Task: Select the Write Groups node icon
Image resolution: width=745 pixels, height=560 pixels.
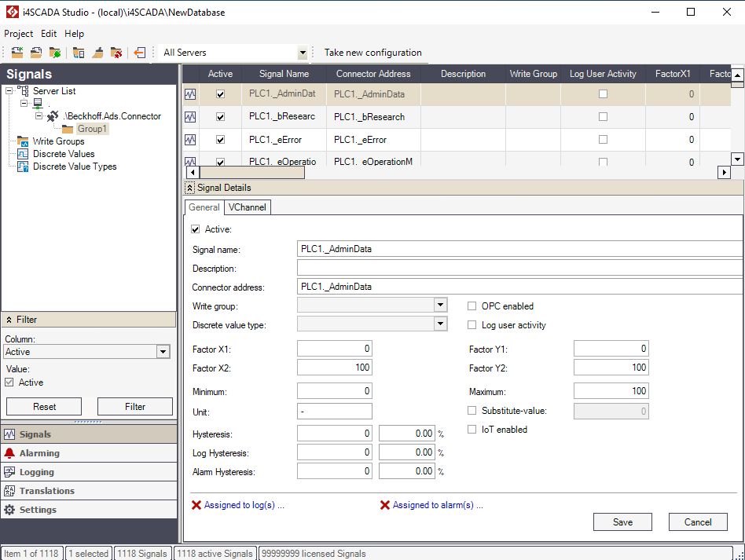Action: tap(24, 141)
